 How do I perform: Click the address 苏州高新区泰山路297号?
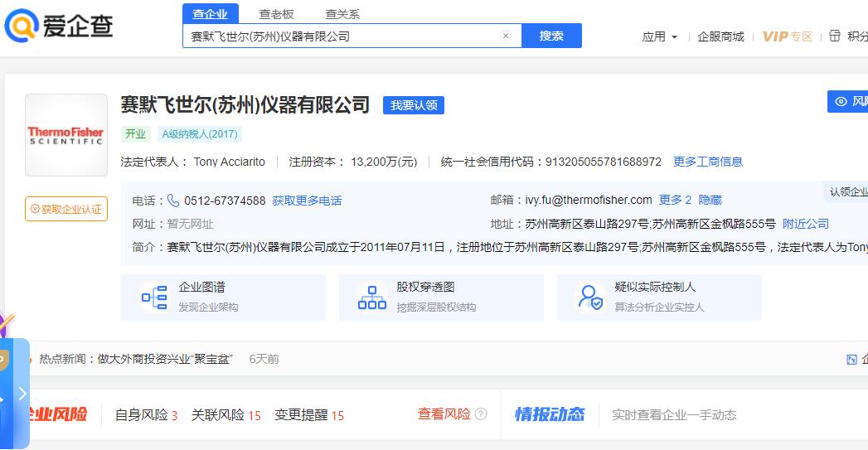tap(587, 224)
